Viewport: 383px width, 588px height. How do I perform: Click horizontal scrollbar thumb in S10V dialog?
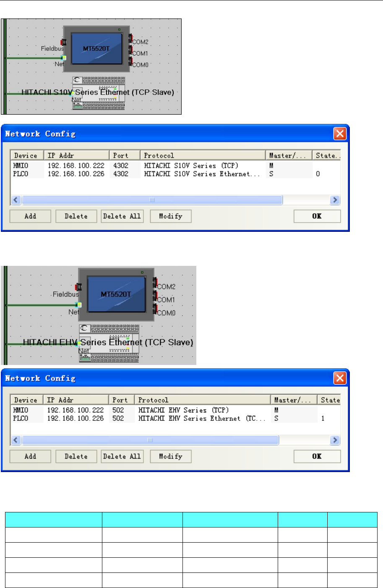pos(152,200)
